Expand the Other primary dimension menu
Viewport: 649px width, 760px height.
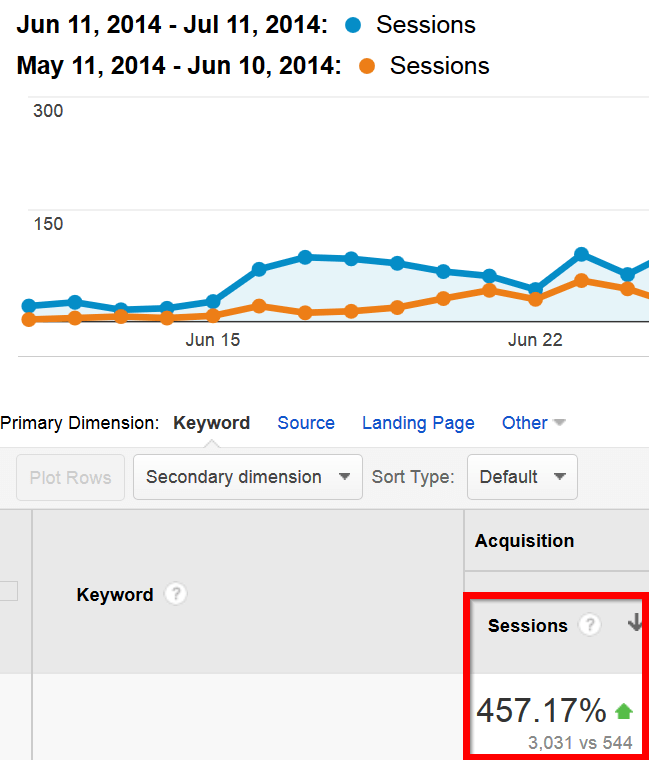point(533,423)
